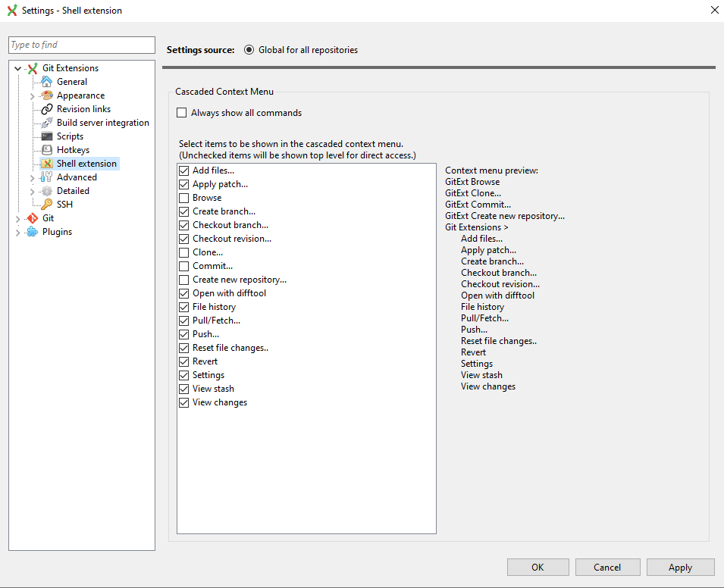Uncheck the Checkout branch... checkbox
This screenshot has width=724, height=588.
coord(183,225)
